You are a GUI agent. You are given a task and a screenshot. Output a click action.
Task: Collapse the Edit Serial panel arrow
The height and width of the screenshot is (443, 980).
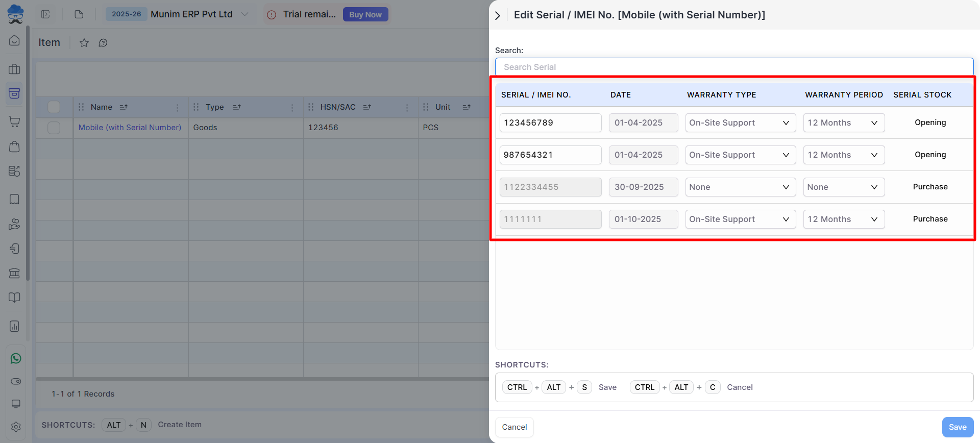click(498, 15)
